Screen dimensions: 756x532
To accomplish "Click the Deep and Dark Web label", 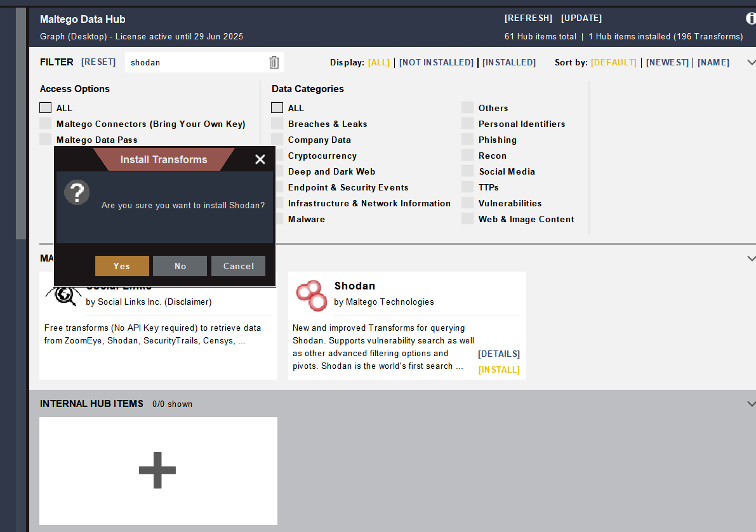I will [x=331, y=171].
